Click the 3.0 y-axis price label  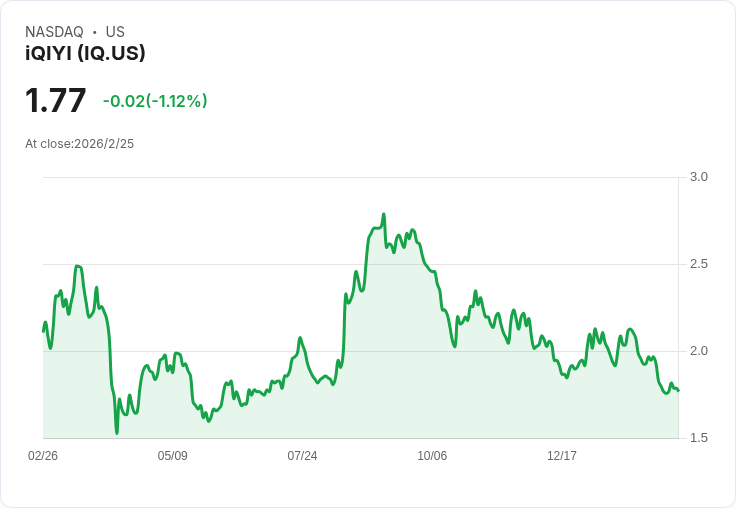coord(699,177)
